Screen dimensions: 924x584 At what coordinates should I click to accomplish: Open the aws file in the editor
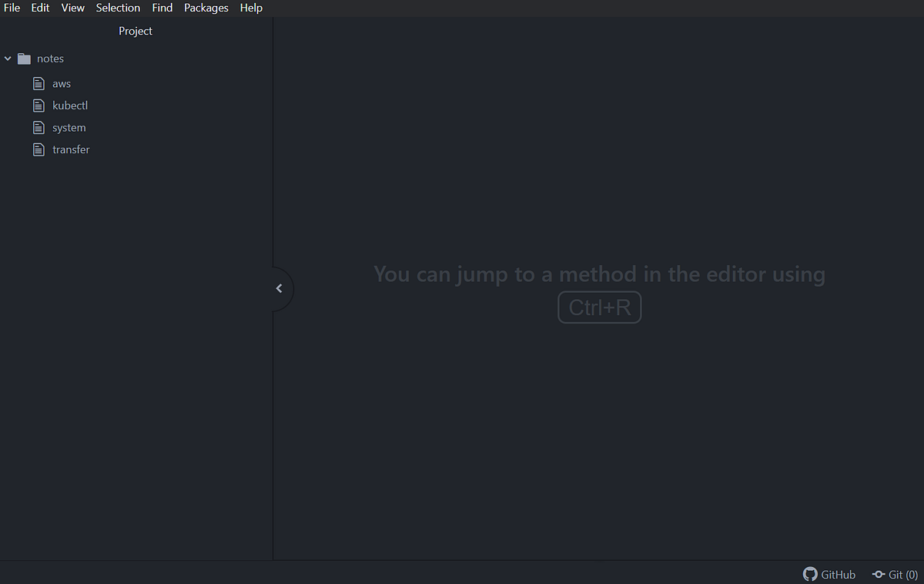(61, 83)
